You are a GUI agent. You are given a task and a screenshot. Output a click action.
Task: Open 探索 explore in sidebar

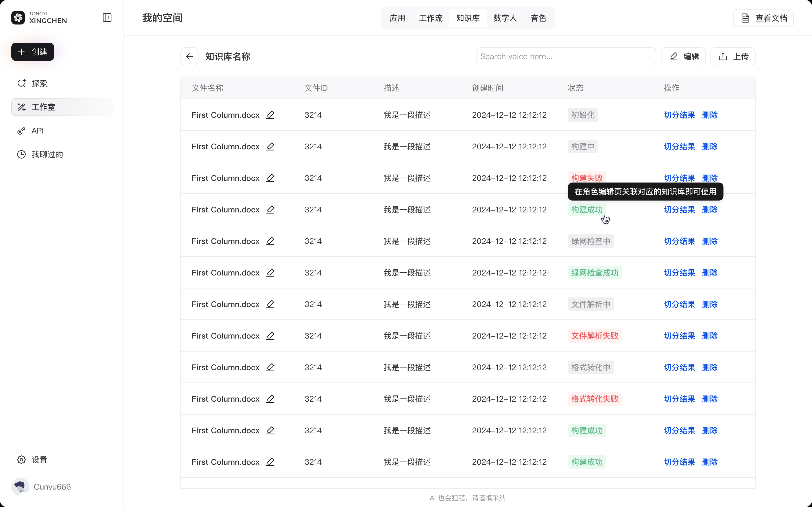(x=39, y=83)
